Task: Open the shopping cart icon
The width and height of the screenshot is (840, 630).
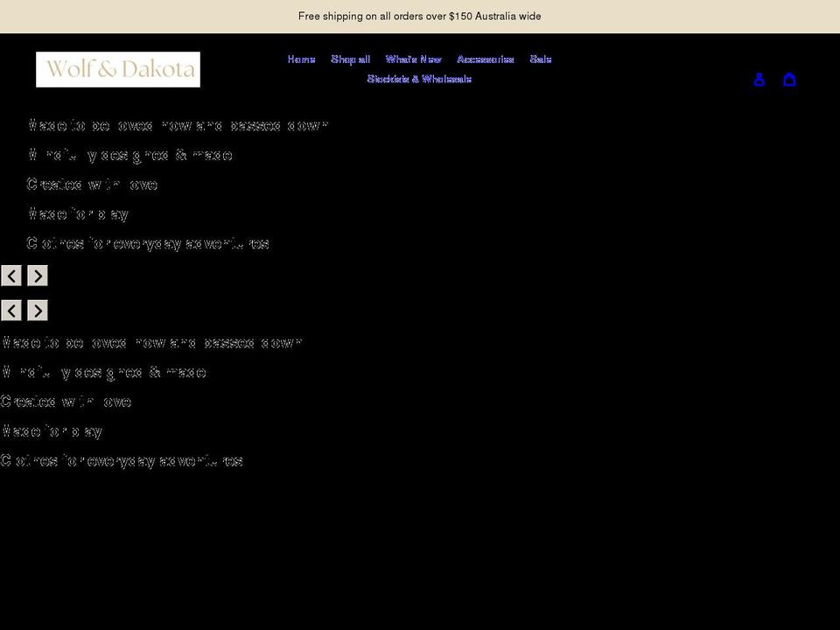Action: (790, 79)
